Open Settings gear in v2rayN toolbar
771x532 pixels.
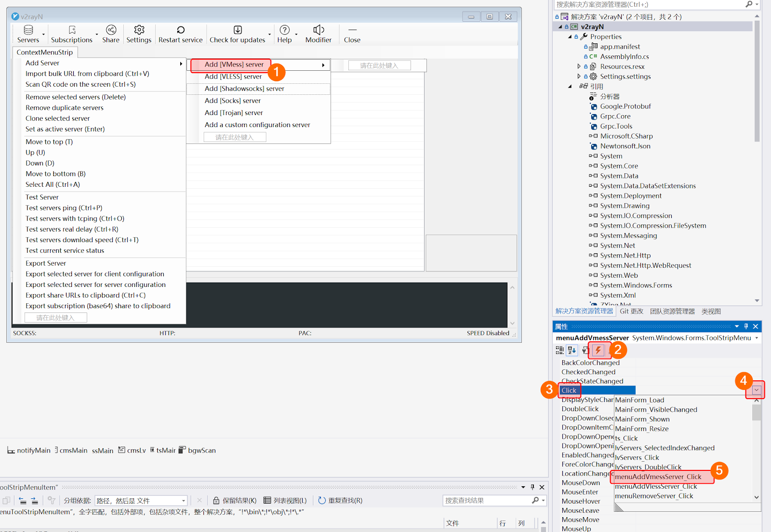pos(139,30)
